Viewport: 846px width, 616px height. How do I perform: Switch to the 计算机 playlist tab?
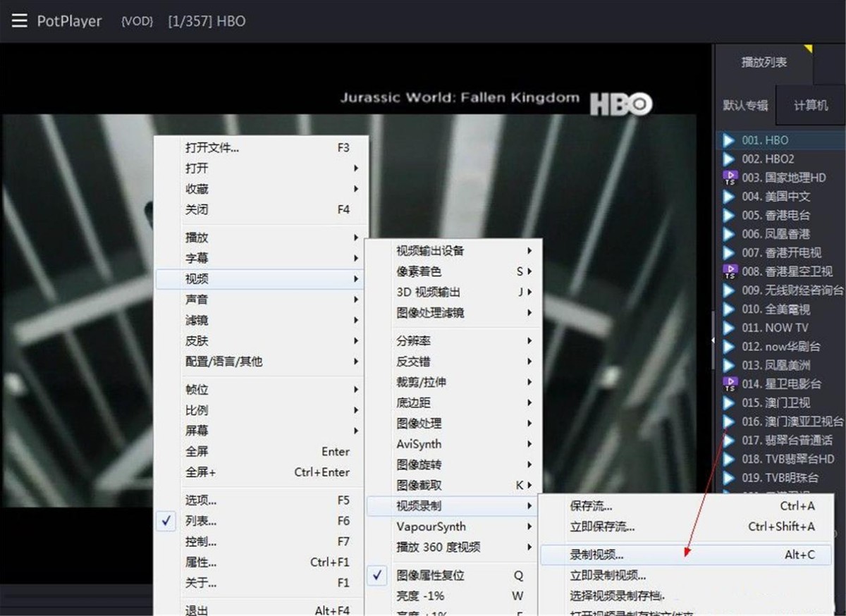point(811,106)
